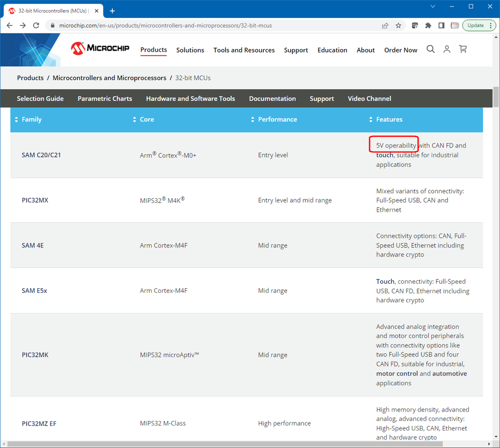Close the 32-bit Microcontrollers tab
Image resolution: width=500 pixels, height=448 pixels.
97,11
